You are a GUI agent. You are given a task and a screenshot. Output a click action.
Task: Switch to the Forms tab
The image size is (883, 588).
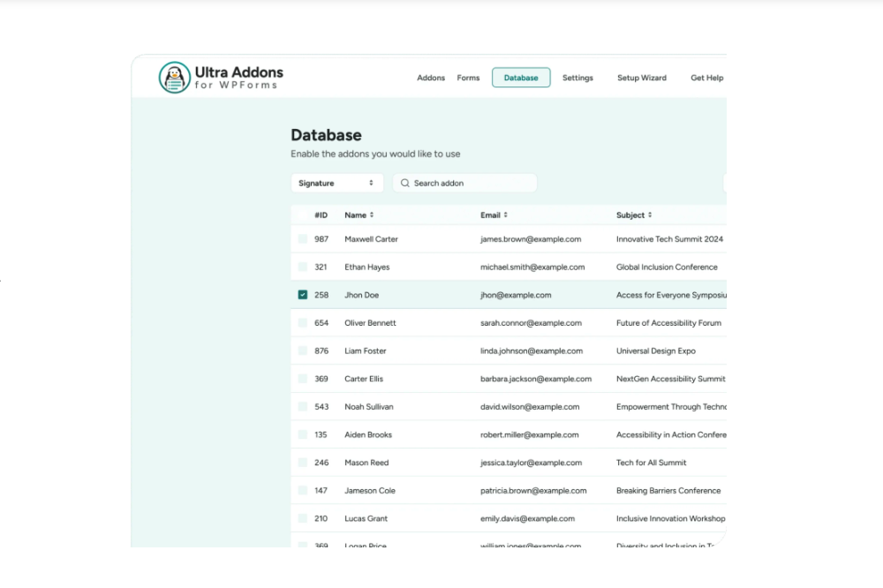point(468,78)
